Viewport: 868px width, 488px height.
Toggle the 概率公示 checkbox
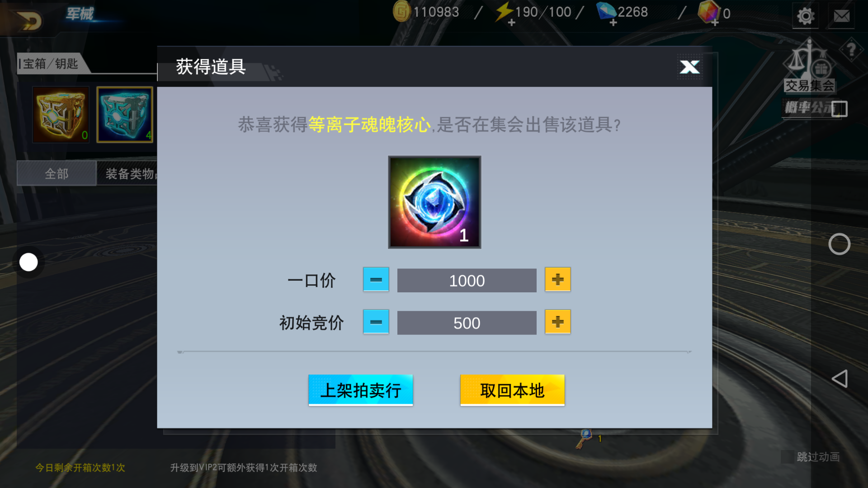coord(840,109)
